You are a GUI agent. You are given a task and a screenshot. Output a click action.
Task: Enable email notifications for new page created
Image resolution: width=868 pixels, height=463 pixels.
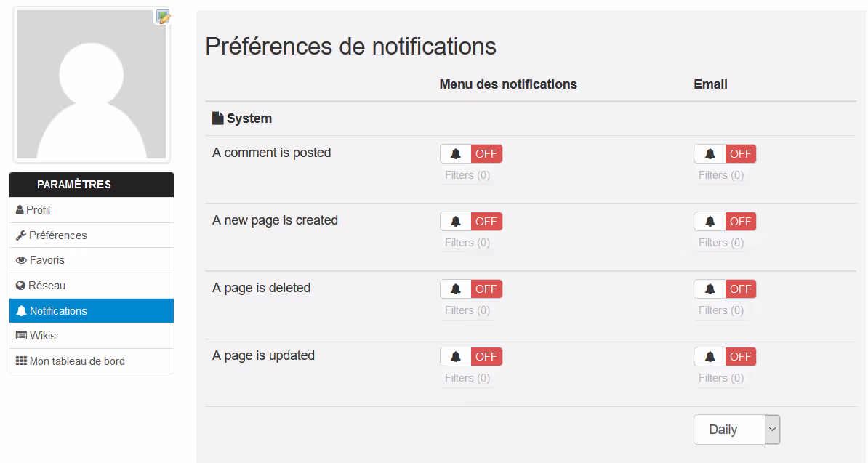tap(725, 222)
